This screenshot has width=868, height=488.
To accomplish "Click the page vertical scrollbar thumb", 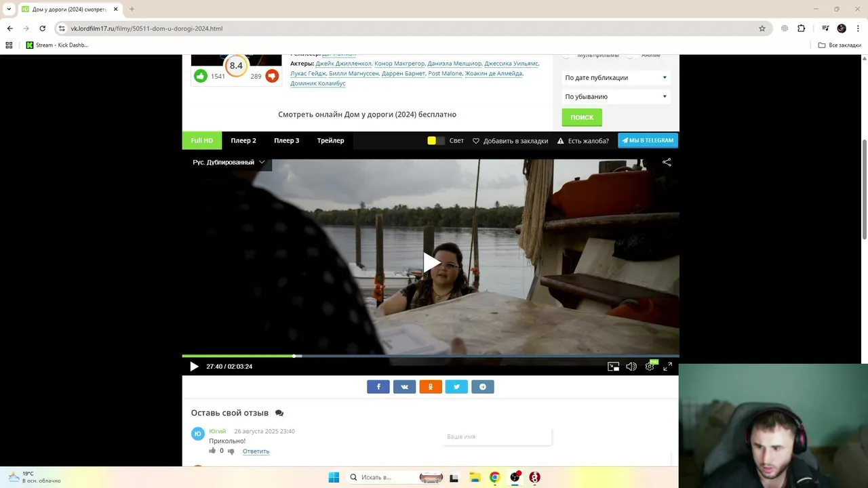I will coord(864,188).
